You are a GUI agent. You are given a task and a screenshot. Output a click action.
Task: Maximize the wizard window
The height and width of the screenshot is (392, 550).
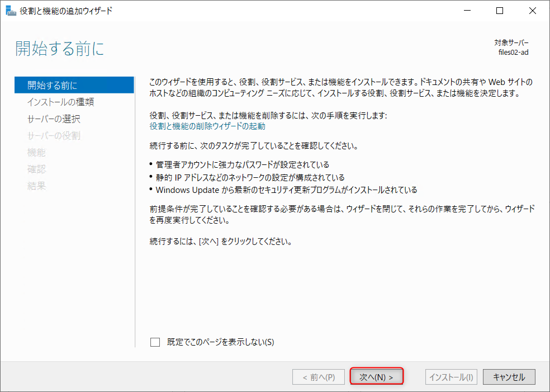tap(499, 10)
